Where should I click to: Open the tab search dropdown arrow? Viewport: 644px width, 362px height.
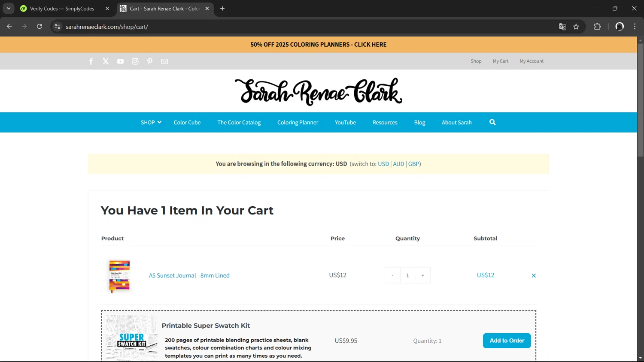pos(9,9)
